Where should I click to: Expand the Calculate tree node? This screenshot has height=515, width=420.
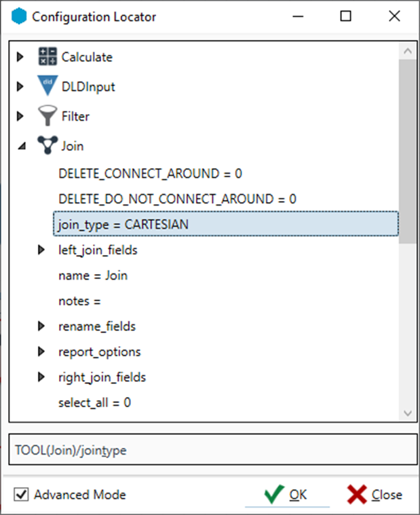point(21,57)
